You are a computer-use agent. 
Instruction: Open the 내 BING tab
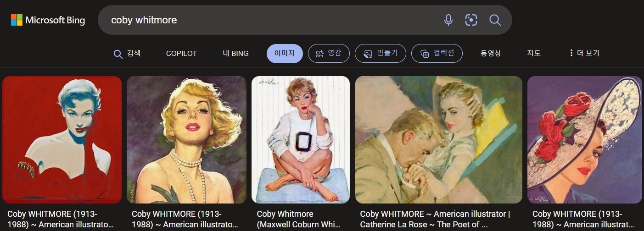[235, 53]
